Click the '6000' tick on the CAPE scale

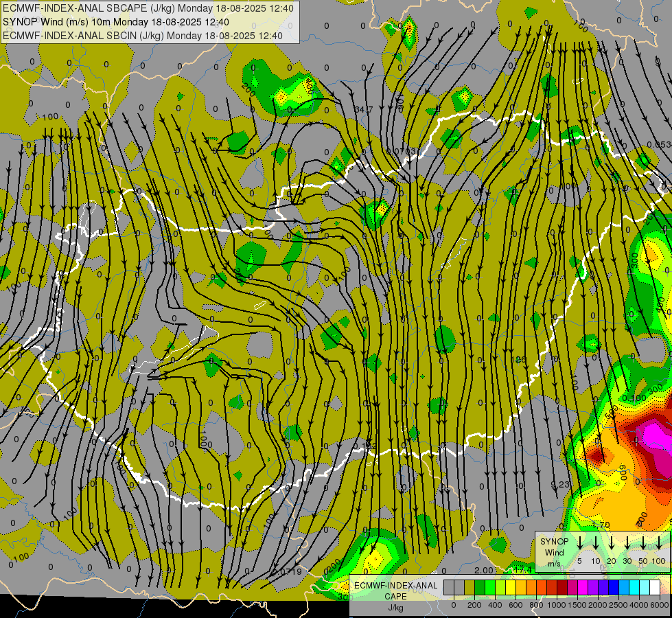[x=660, y=605]
